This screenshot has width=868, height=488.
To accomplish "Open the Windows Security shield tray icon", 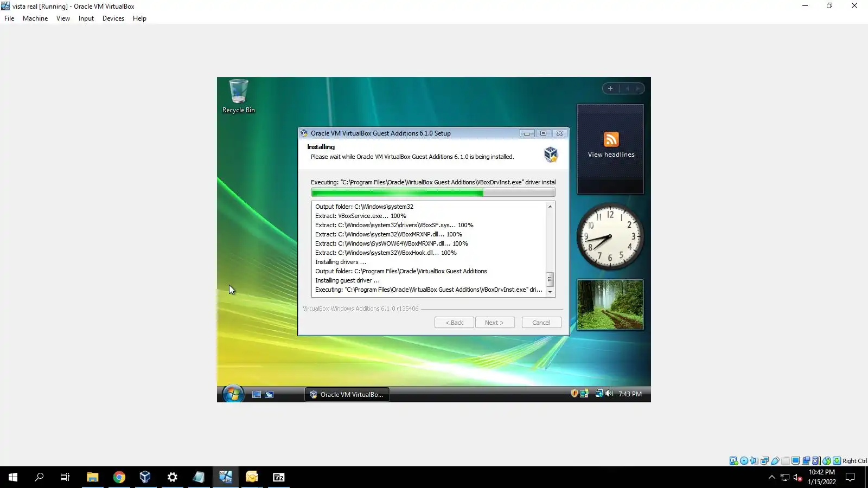I will (574, 394).
